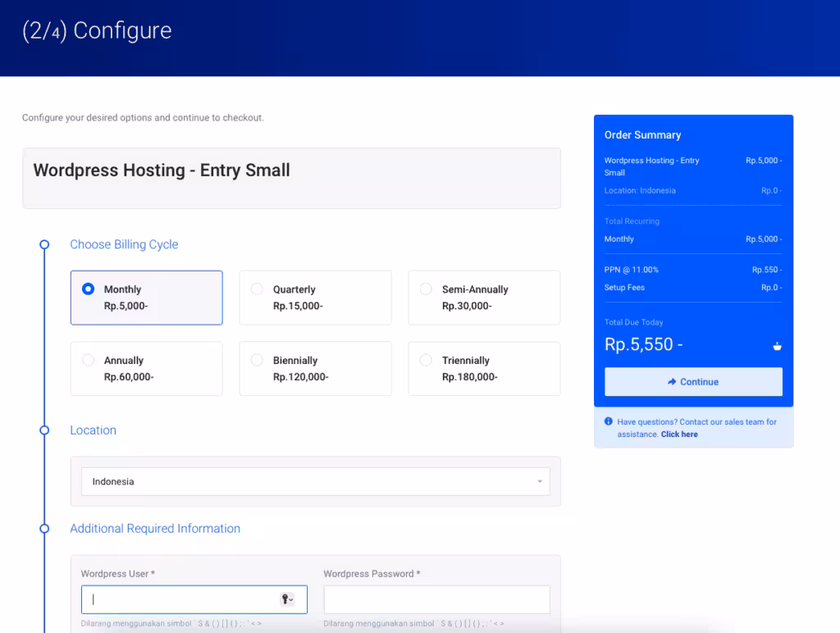Select the Monthly billing cycle radio button
The height and width of the screenshot is (633, 840).
pyautogui.click(x=89, y=289)
